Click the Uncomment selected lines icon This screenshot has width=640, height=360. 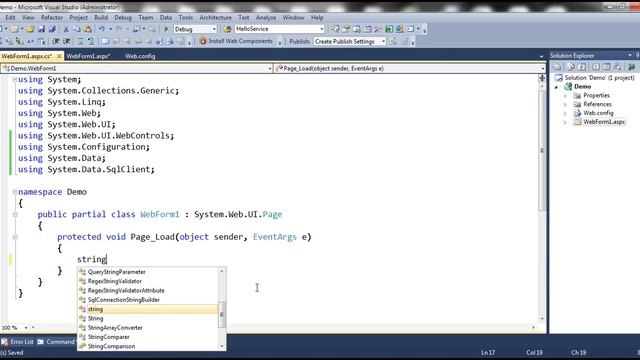(91, 41)
